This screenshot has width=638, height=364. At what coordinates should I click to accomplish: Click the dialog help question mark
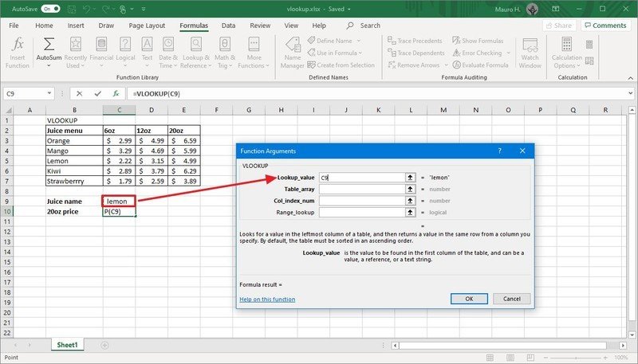tap(500, 151)
